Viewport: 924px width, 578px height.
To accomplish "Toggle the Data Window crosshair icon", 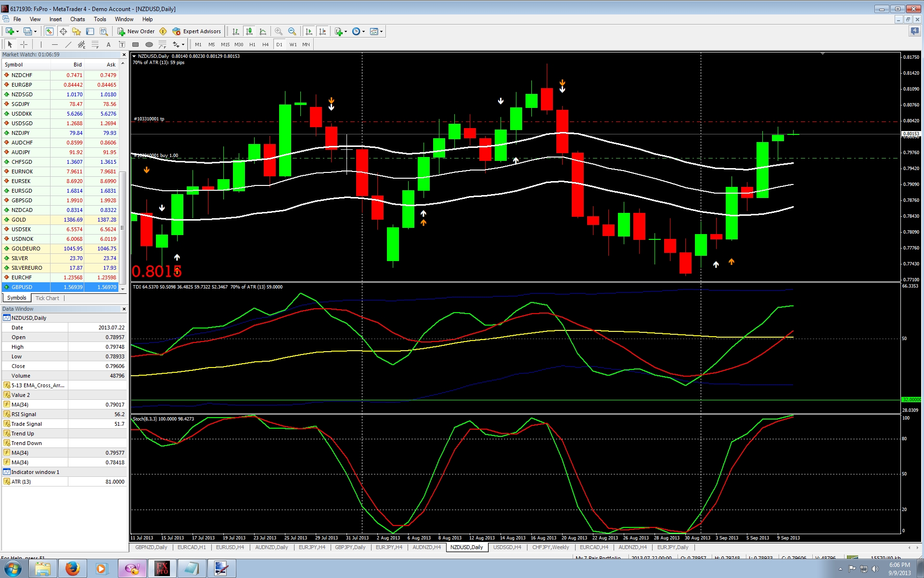I will click(x=63, y=31).
